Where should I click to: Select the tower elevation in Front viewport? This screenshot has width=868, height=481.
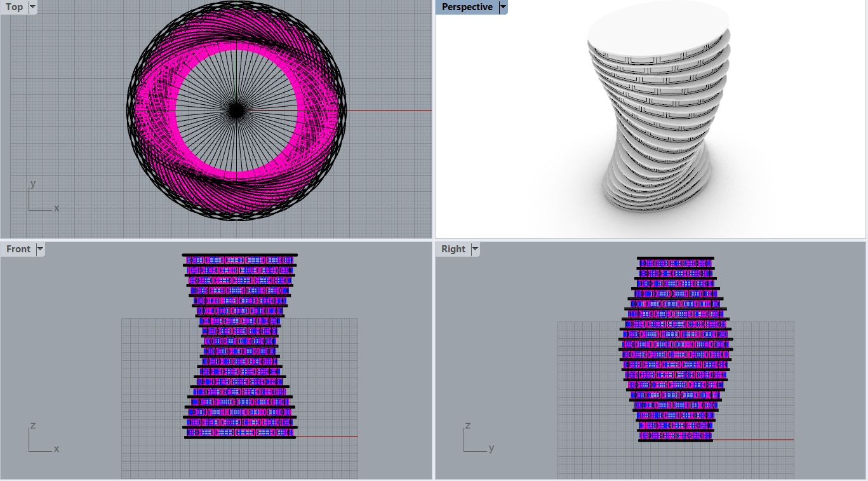tap(240, 346)
